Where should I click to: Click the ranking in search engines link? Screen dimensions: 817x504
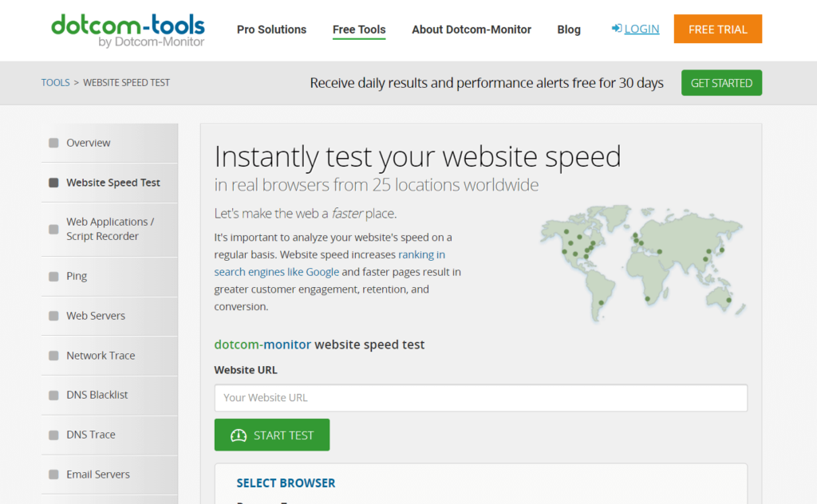(421, 254)
